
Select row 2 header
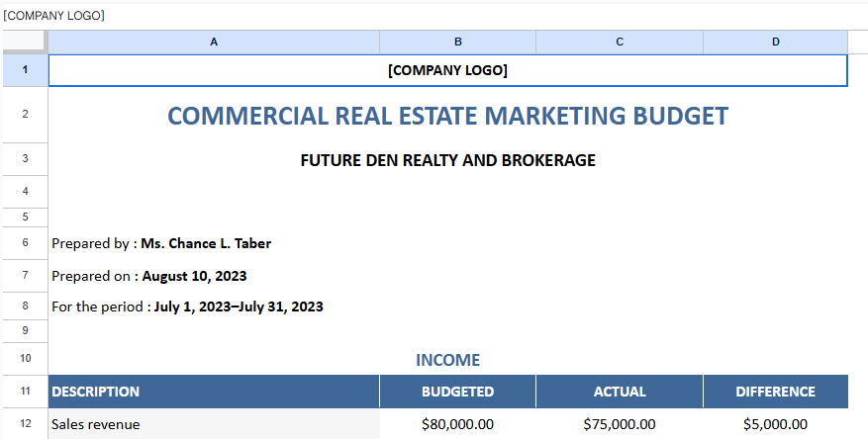click(24, 115)
